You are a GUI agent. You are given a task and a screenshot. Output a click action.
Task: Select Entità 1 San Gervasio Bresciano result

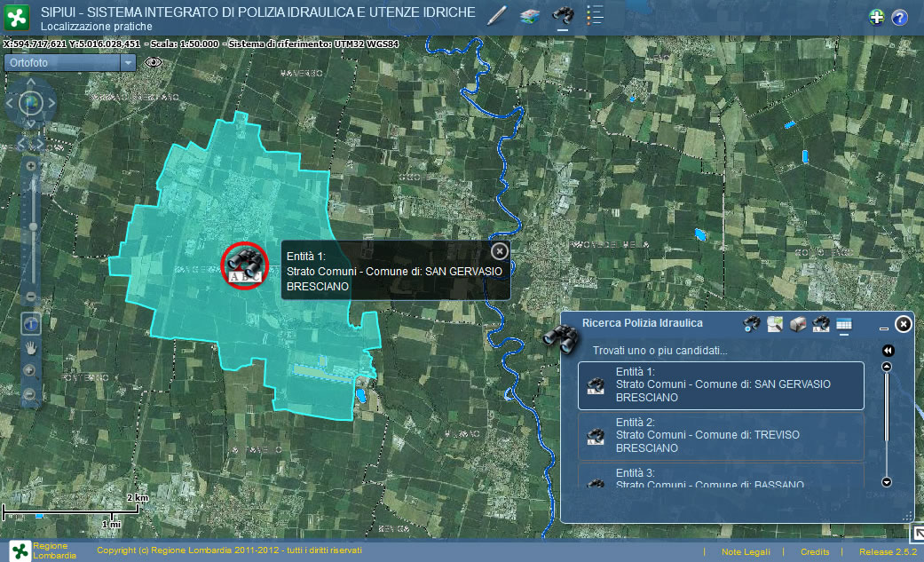pyautogui.click(x=721, y=385)
